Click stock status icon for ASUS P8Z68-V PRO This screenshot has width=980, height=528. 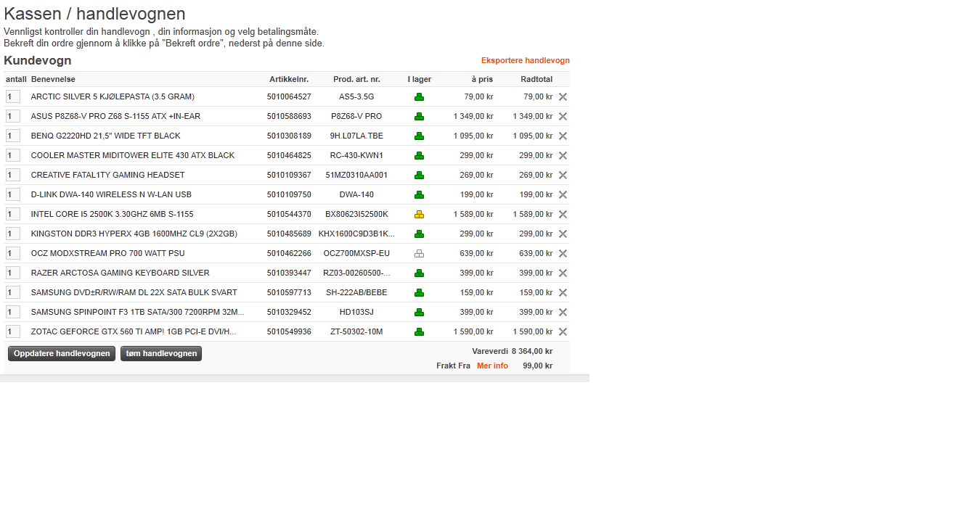419,116
